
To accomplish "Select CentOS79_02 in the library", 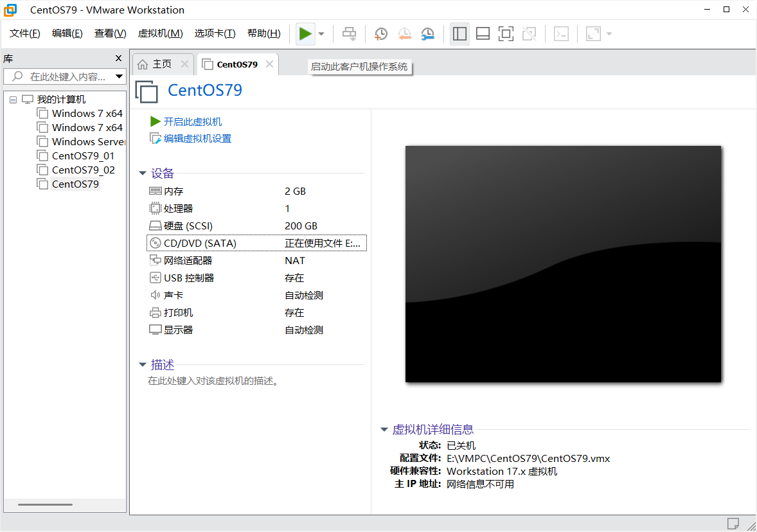I will (x=84, y=170).
